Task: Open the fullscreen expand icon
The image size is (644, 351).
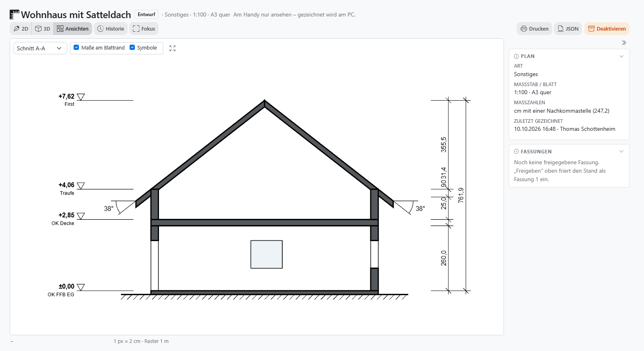Action: tap(173, 48)
